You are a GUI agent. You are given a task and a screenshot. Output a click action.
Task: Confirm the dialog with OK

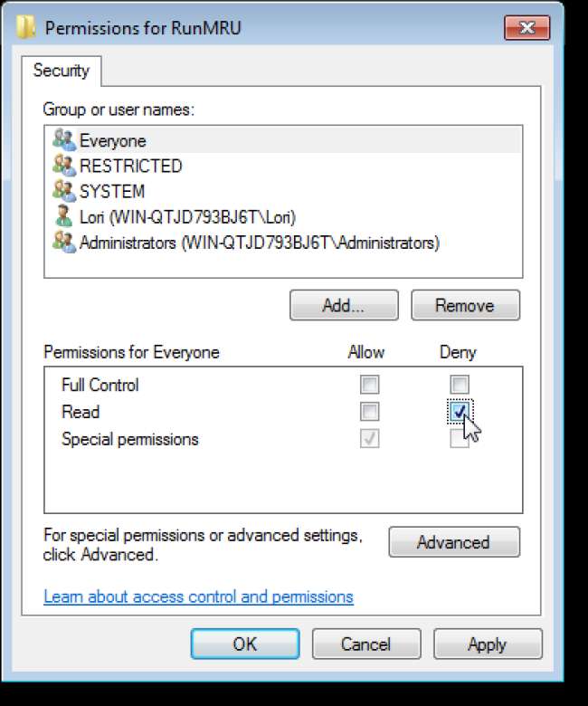(x=244, y=644)
